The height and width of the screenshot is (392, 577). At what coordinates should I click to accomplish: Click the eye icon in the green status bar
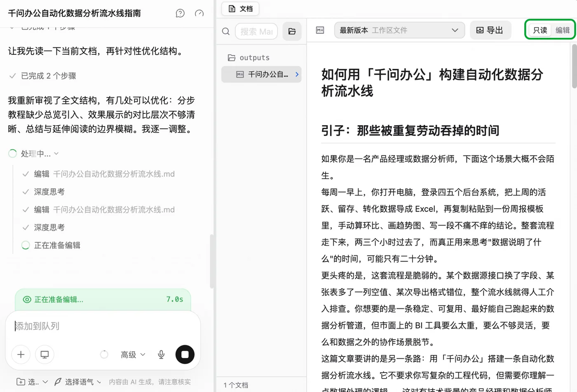point(27,300)
